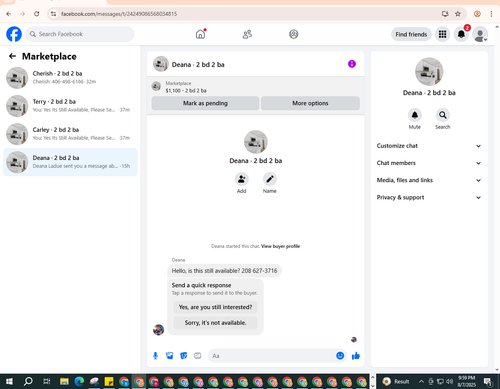The height and width of the screenshot is (389, 500).
Task: Open File Explorer from taskbar
Action: tap(64, 381)
